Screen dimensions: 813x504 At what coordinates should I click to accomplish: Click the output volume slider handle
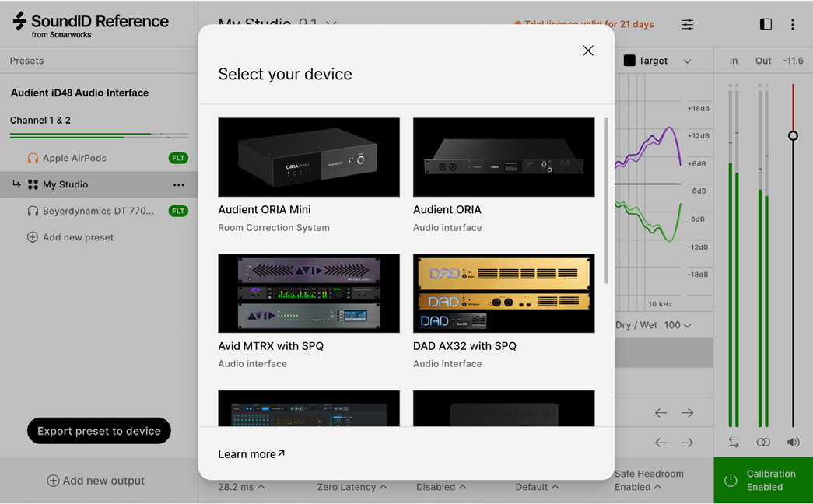click(793, 136)
